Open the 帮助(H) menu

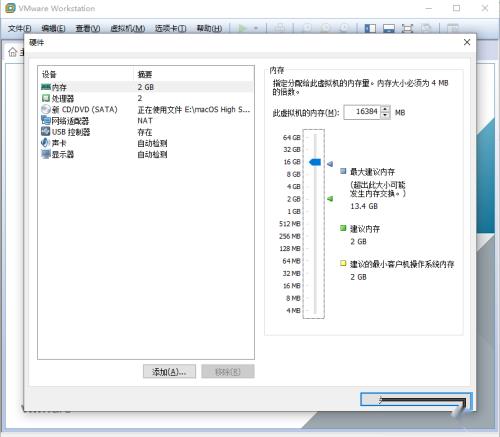209,29
